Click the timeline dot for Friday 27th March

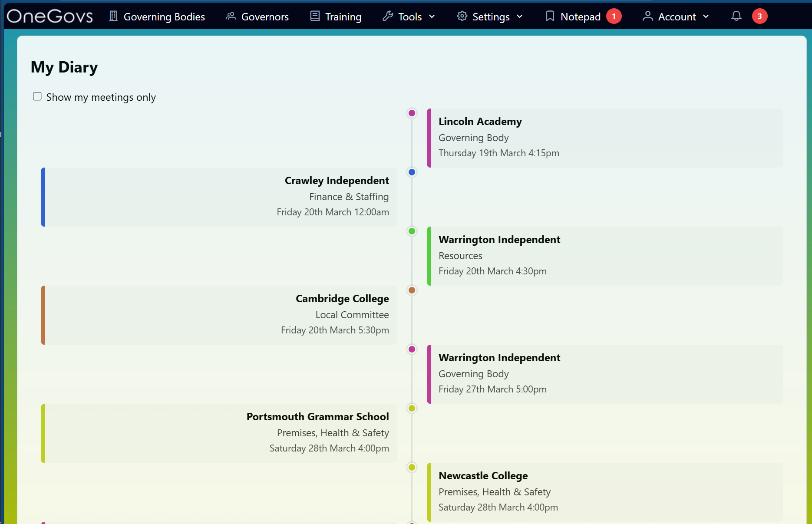(412, 349)
